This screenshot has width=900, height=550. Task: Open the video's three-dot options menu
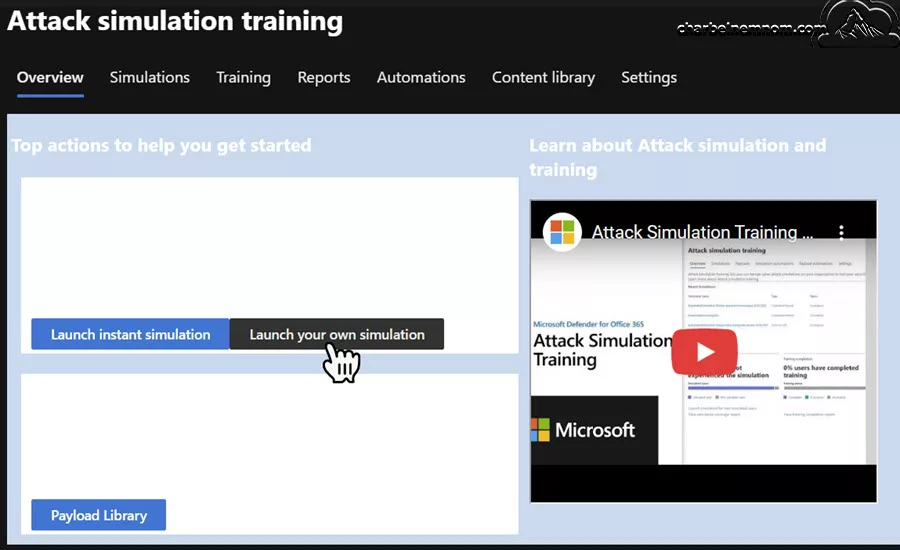[841, 232]
